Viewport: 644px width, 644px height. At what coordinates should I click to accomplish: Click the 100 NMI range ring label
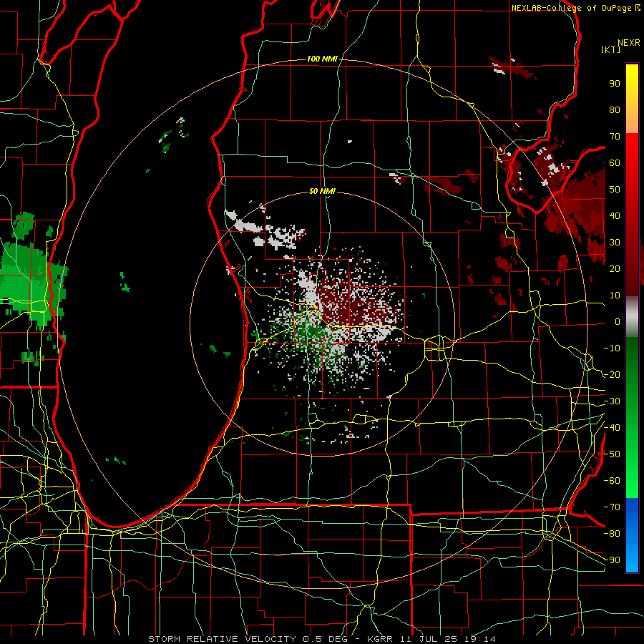tap(322, 59)
